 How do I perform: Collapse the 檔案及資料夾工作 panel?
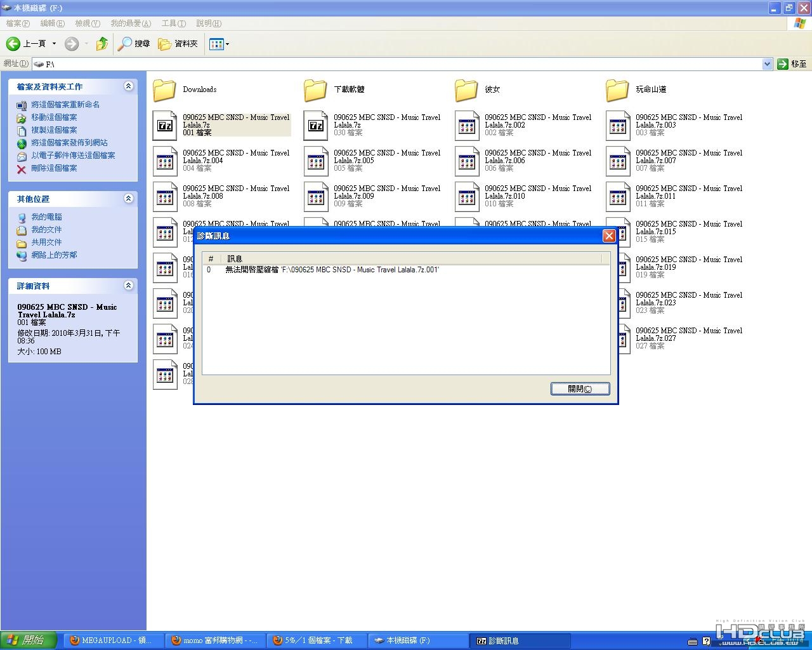point(129,86)
